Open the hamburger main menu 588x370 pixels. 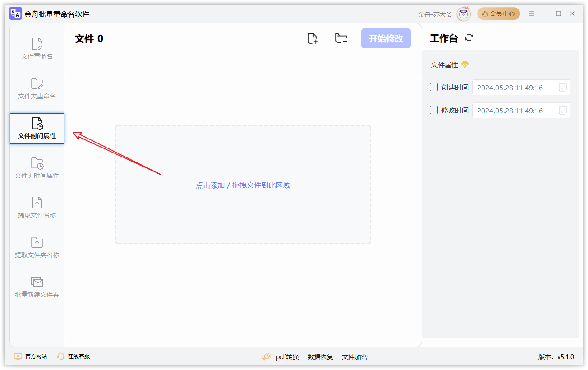532,14
